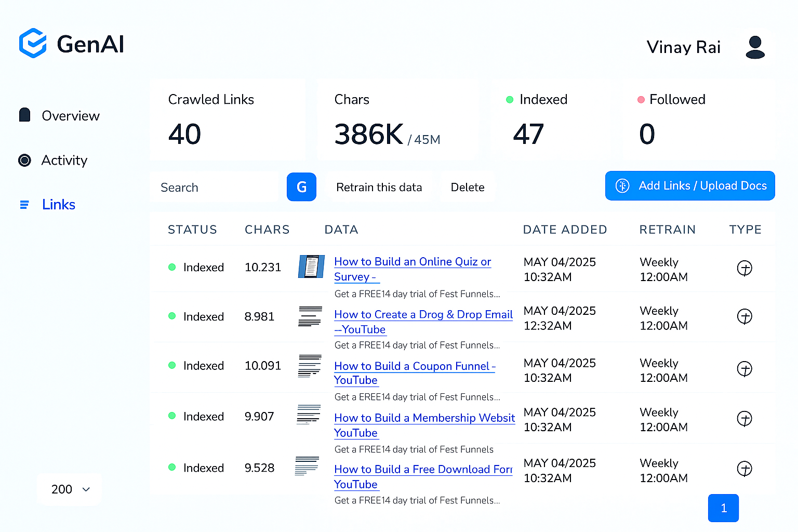798x532 pixels.
Task: Open Overview in the sidebar
Action: 70,116
